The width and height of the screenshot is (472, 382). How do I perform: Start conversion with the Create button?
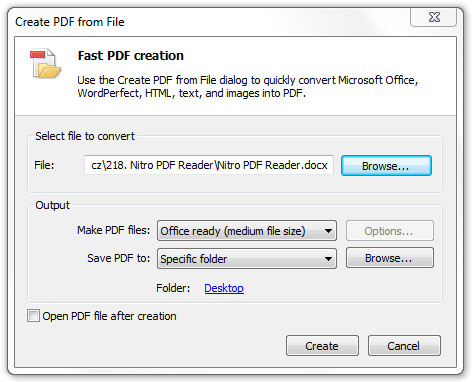[322, 346]
